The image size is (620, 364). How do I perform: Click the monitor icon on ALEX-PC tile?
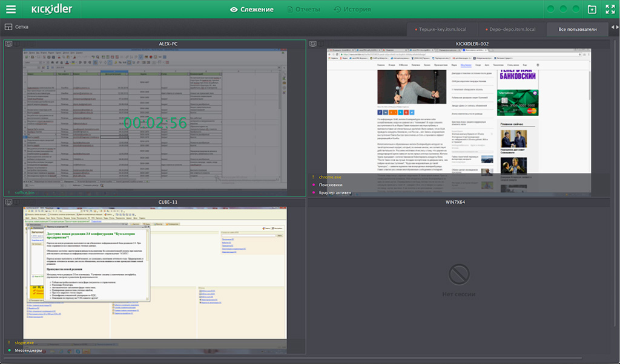tap(8, 44)
